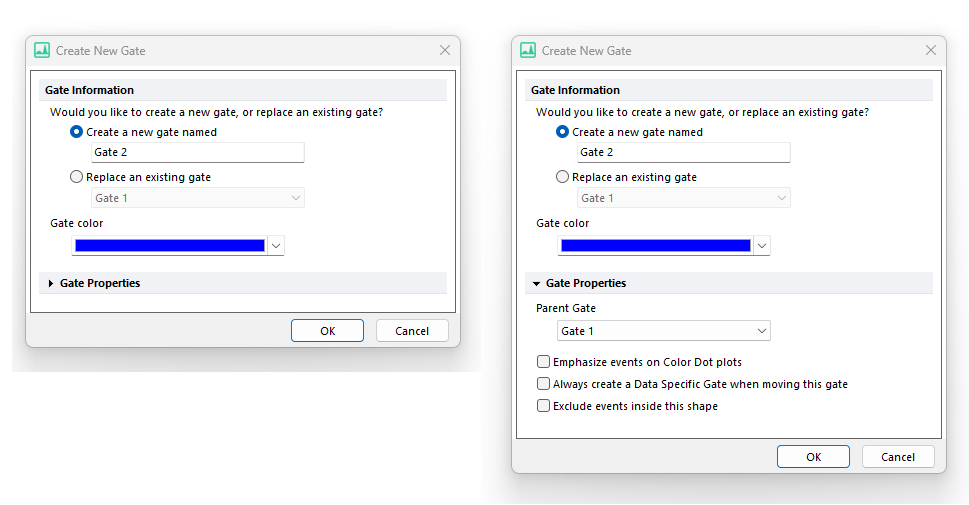The image size is (969, 505).
Task: Click 'Gate color' label in left dialog
Action: pyautogui.click(x=77, y=223)
